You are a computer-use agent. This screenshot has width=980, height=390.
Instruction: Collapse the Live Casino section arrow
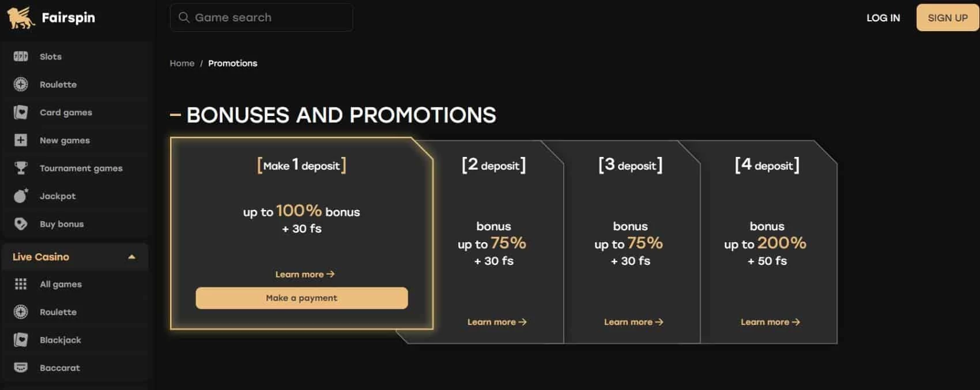click(131, 257)
